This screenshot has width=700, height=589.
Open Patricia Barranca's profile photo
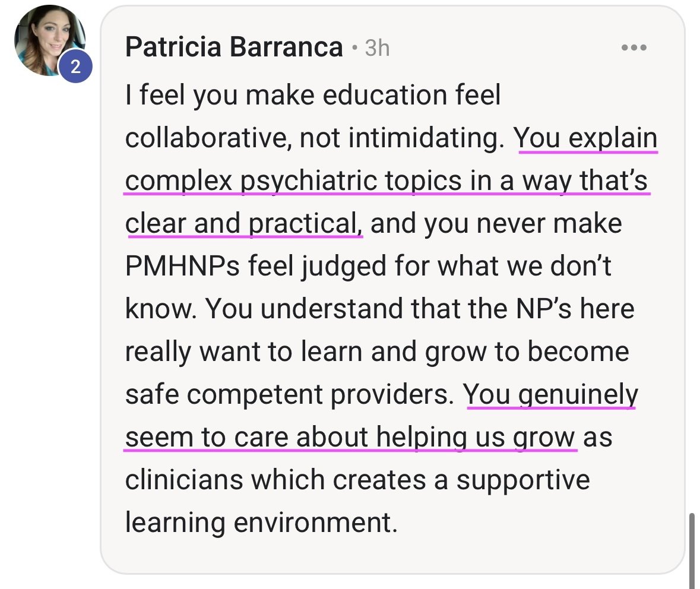49,40
